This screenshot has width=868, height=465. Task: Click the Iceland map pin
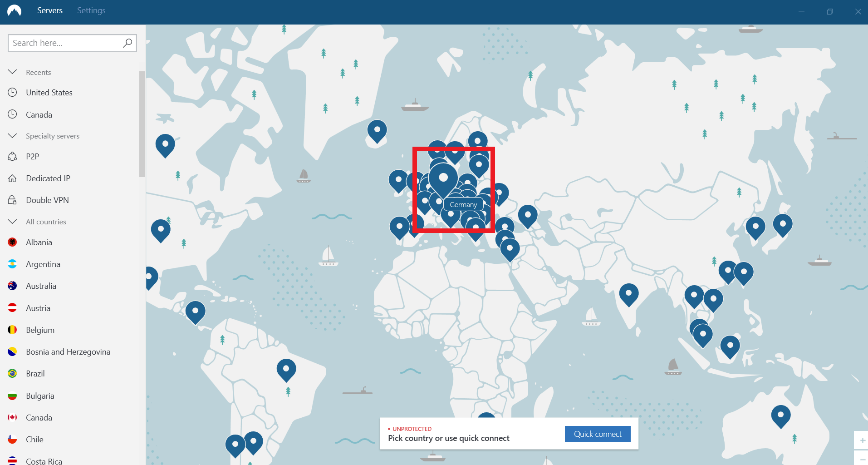pos(377,131)
